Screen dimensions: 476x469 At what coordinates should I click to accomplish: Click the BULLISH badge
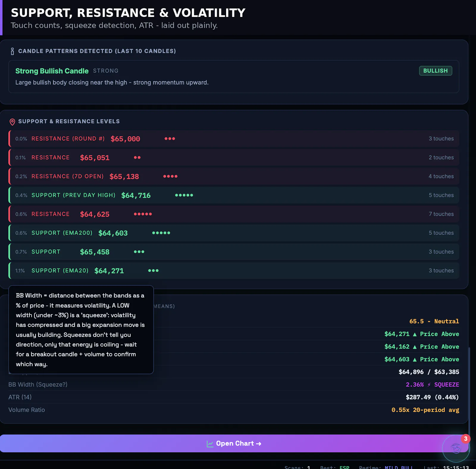click(436, 71)
